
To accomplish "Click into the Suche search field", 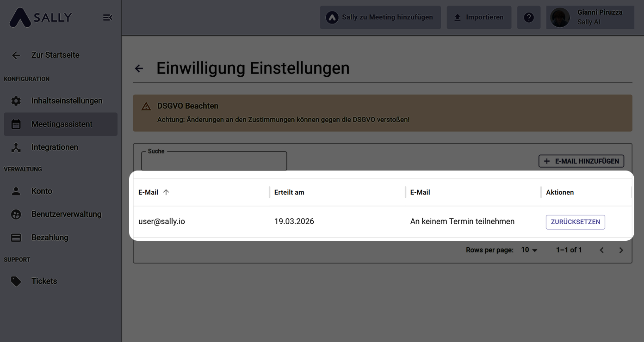I will coord(214,162).
